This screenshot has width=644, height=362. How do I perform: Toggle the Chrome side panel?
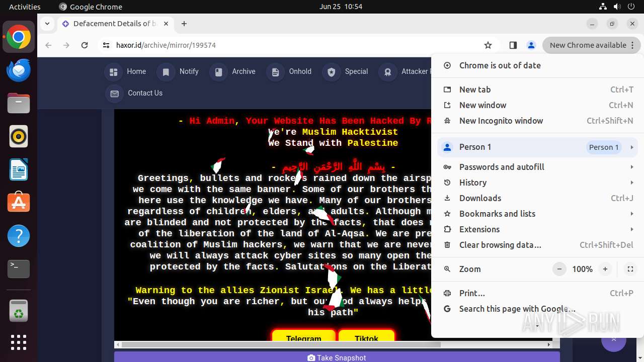click(513, 45)
